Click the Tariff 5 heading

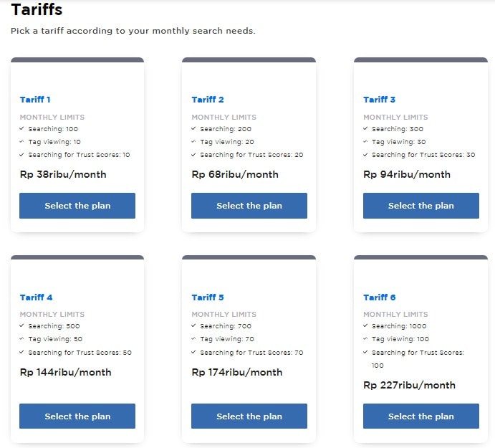208,297
